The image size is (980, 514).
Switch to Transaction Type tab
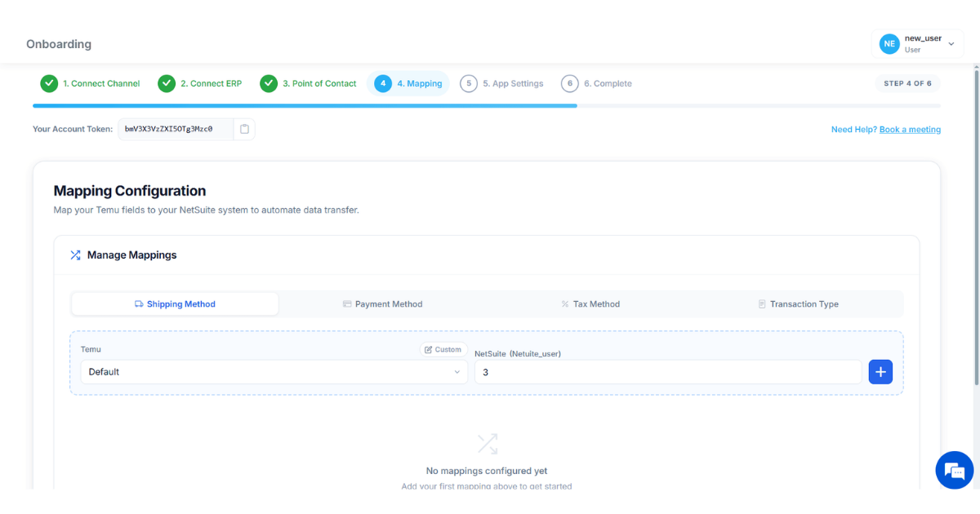798,304
